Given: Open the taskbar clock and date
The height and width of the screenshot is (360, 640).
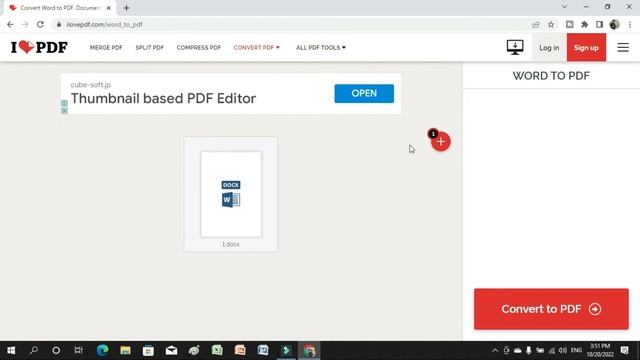Looking at the screenshot, I should (x=600, y=350).
